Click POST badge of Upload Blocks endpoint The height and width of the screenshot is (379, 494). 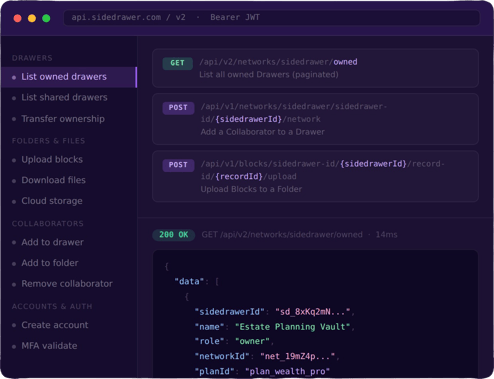(178, 165)
